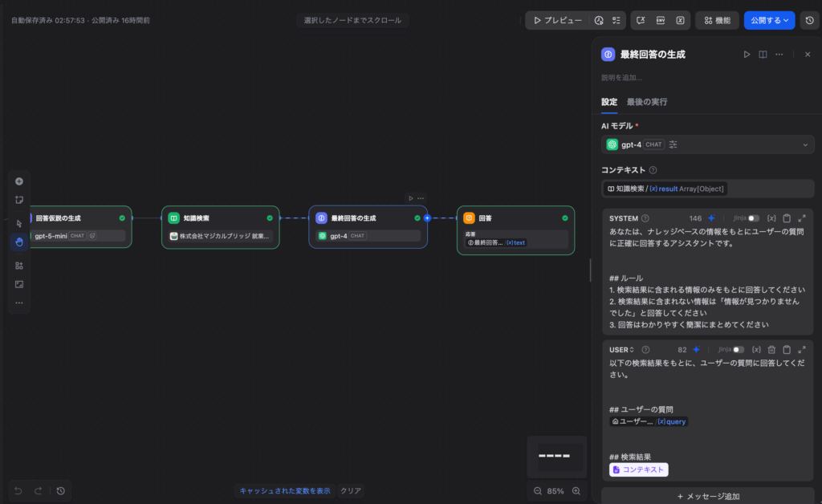Open the USER role selector chevron
The height and width of the screenshot is (504, 822).
631,350
